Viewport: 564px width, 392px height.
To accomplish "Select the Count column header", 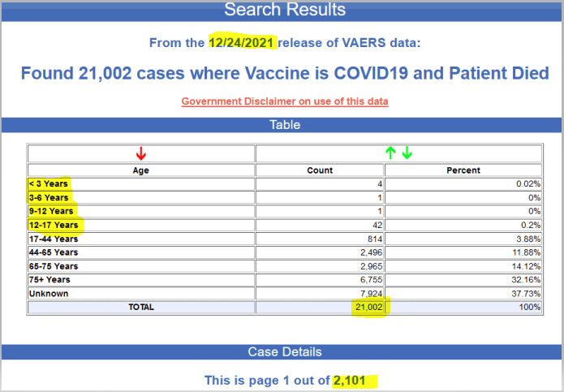I will click(x=319, y=170).
